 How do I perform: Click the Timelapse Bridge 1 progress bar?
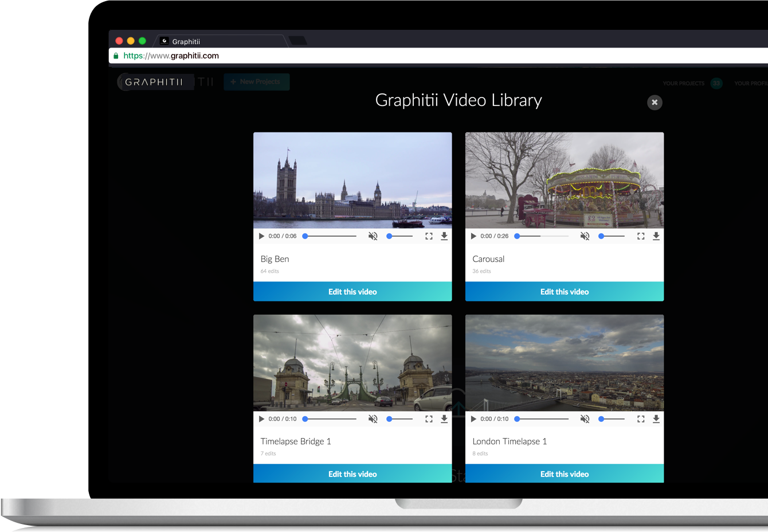330,419
